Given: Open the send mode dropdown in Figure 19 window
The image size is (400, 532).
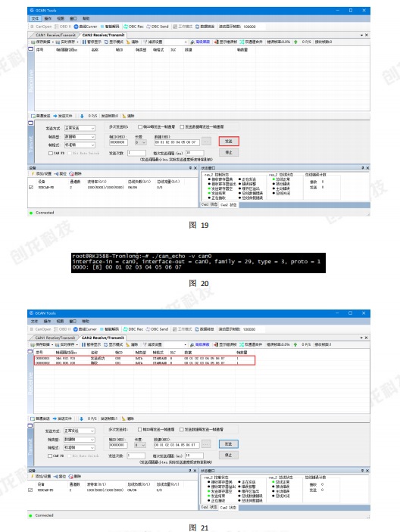Looking at the screenshot, I should tap(80, 128).
